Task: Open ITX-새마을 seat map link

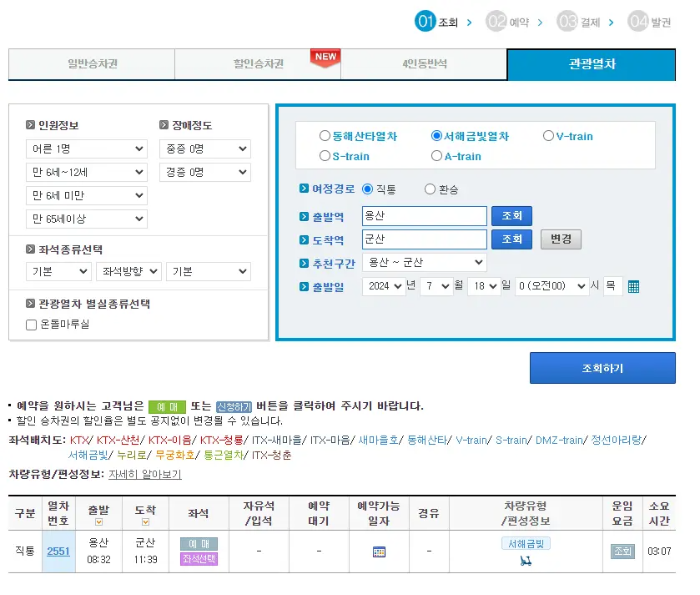Action: (x=277, y=440)
